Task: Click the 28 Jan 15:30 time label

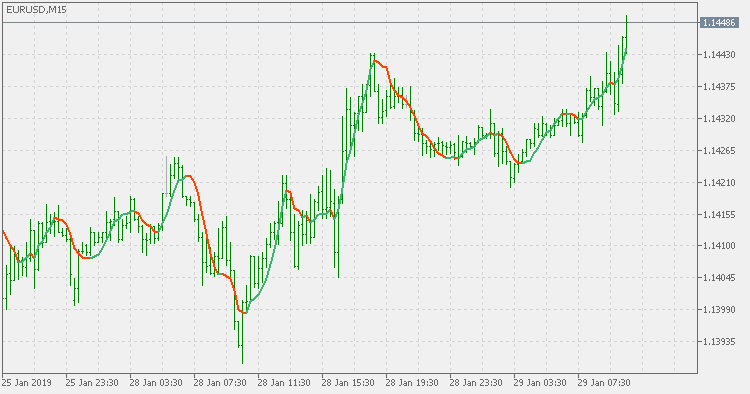Action: click(348, 383)
